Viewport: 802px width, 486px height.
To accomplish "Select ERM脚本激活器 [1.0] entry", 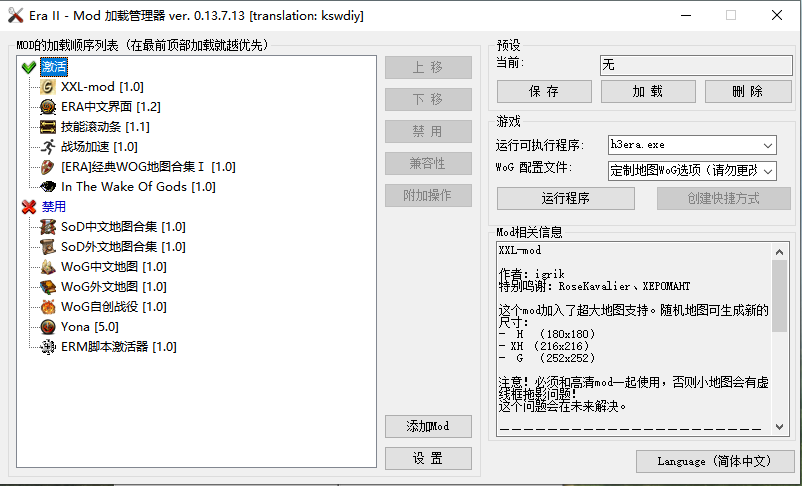I will pyautogui.click(x=119, y=346).
